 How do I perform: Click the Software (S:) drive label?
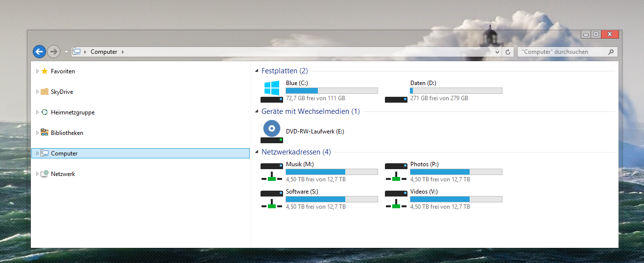point(302,192)
